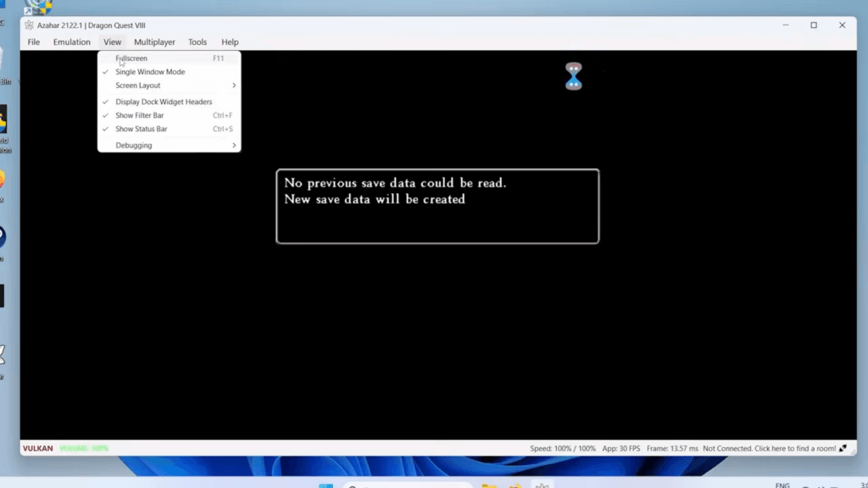Open the File menu
The width and height of the screenshot is (868, 488).
34,42
